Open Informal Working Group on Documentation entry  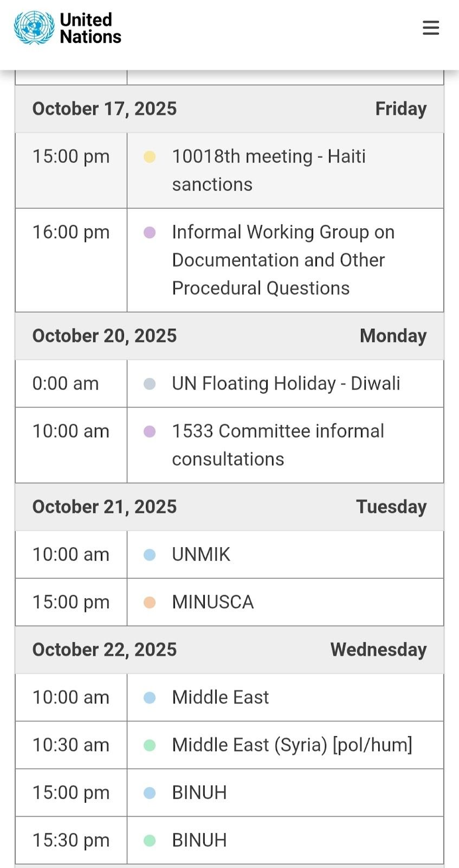[x=283, y=260]
